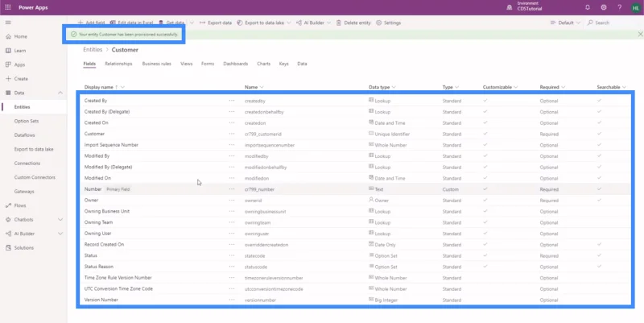The height and width of the screenshot is (323, 644).
Task: Open Type column header dropdown
Action: pyautogui.click(x=456, y=87)
